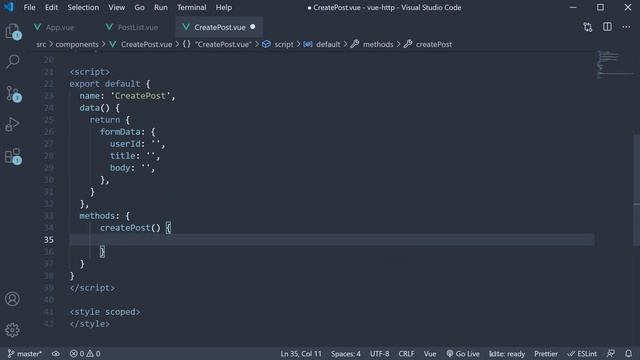Open the Explorer view in activity bar

click(13, 32)
